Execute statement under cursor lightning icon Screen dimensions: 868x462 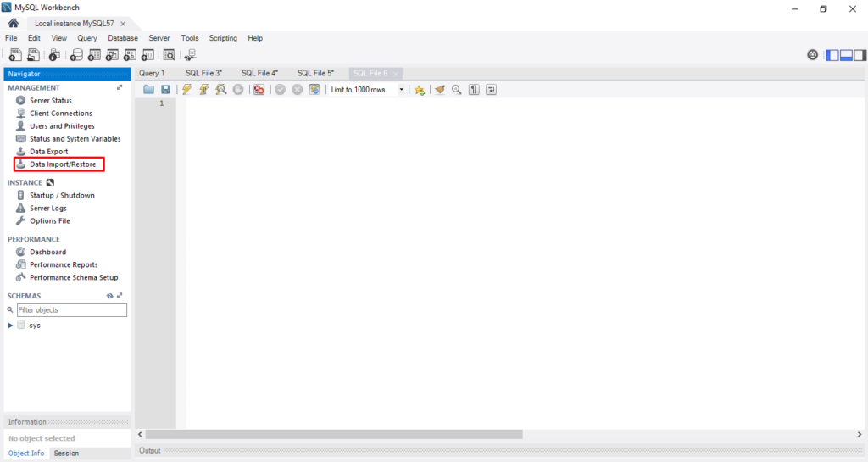pyautogui.click(x=203, y=90)
